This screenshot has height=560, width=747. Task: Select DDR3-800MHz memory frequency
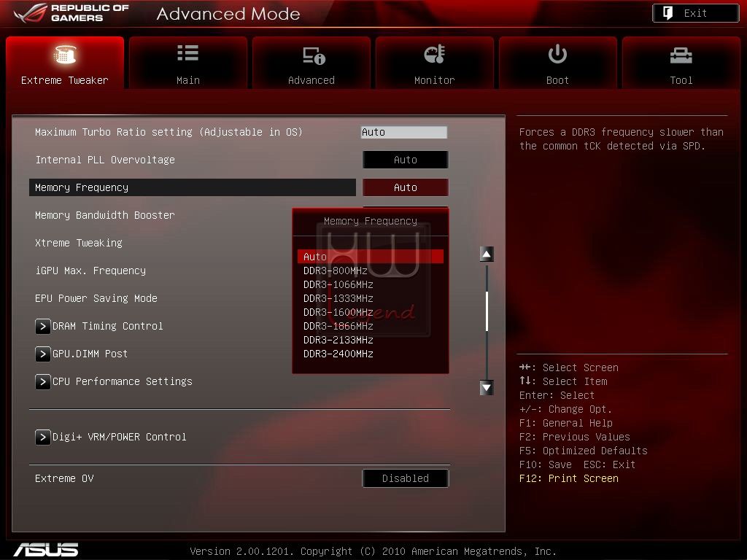(x=336, y=271)
